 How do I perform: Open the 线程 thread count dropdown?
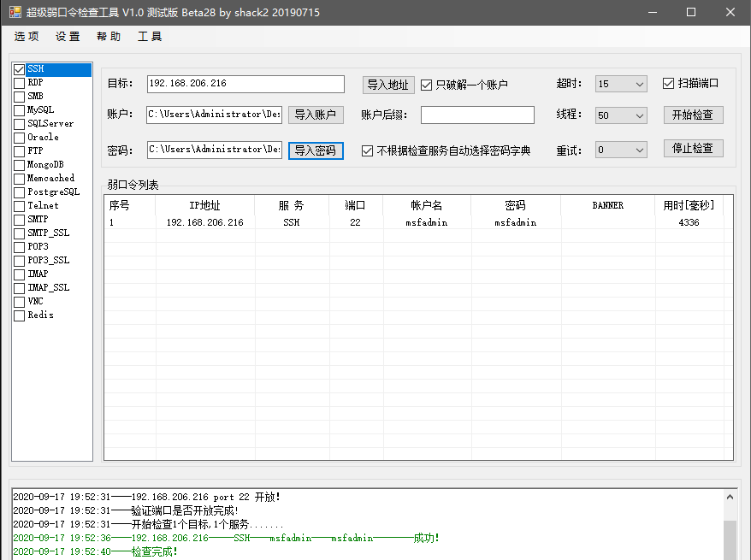[621, 115]
